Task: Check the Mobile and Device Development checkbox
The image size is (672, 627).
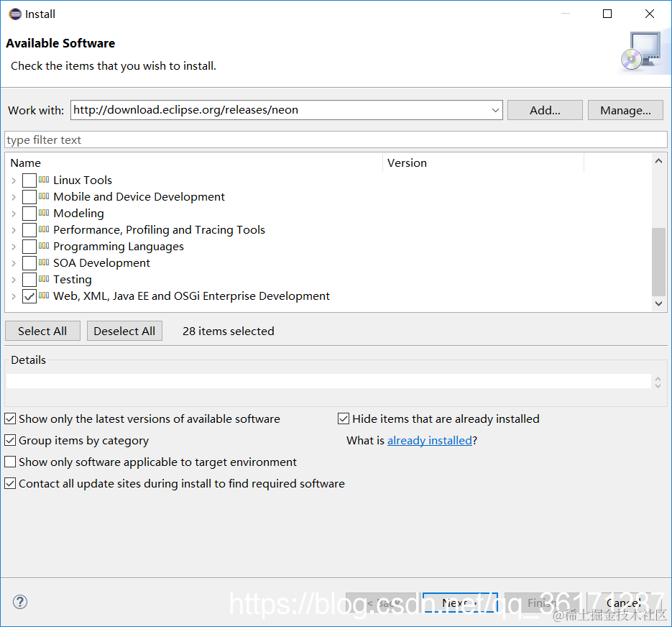Action: [x=29, y=197]
